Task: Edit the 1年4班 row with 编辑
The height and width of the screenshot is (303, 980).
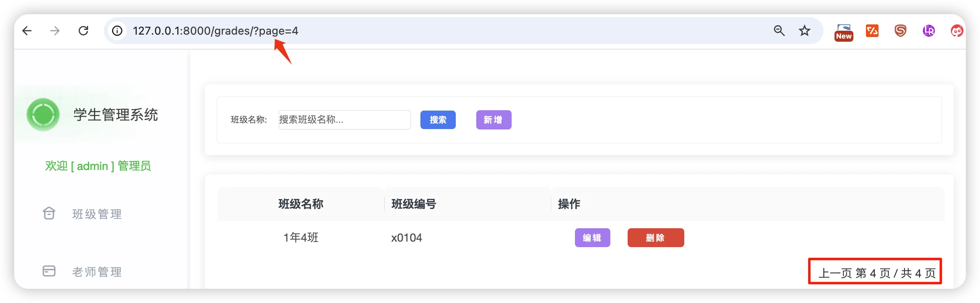Action: point(592,238)
